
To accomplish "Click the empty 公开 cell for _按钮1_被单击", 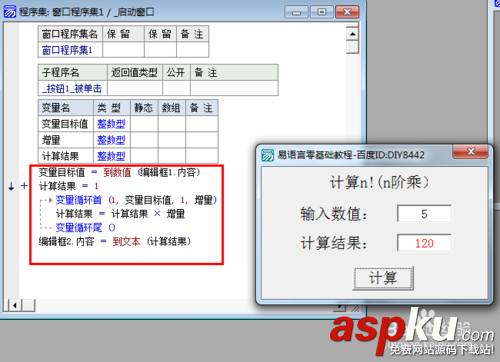I will 176,88.
